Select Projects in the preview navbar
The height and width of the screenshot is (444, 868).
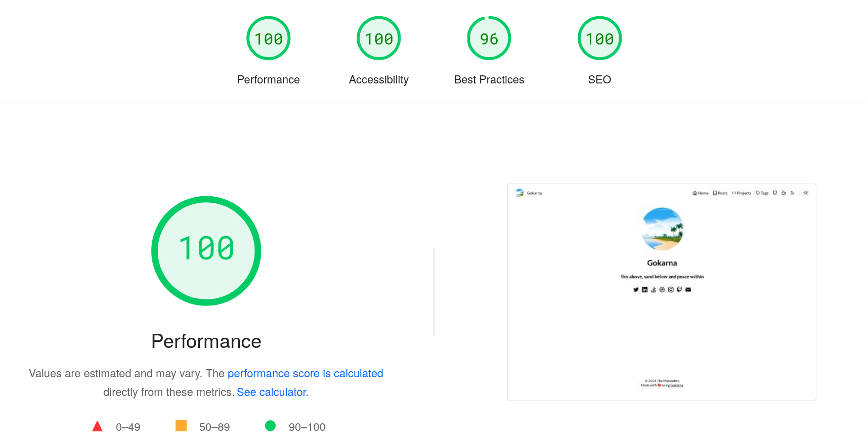pyautogui.click(x=742, y=193)
